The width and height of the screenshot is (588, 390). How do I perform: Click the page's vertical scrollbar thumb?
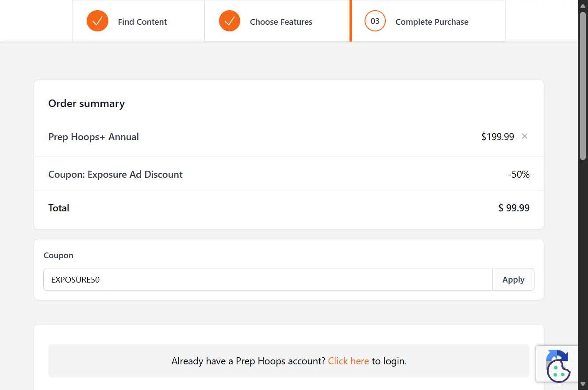tap(583, 85)
